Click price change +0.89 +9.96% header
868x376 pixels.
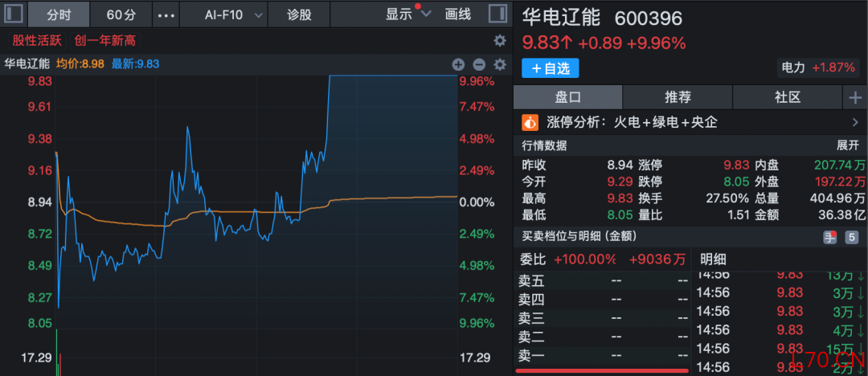tap(631, 43)
